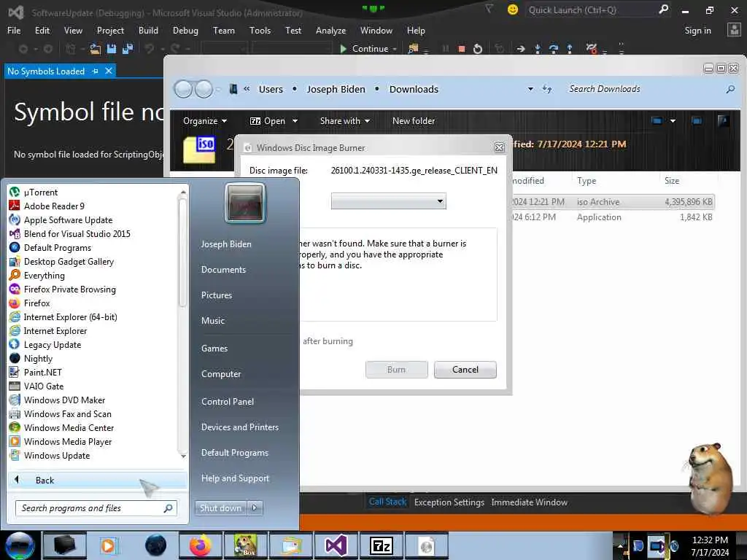Click Restart debugging icon in Visual Studio

tap(477, 49)
